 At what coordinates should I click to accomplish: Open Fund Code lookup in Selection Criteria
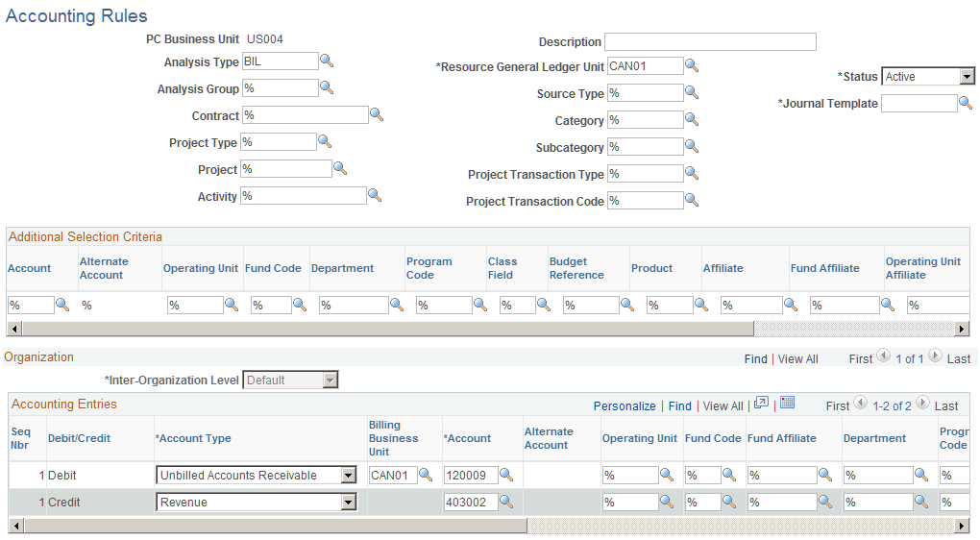tap(300, 305)
